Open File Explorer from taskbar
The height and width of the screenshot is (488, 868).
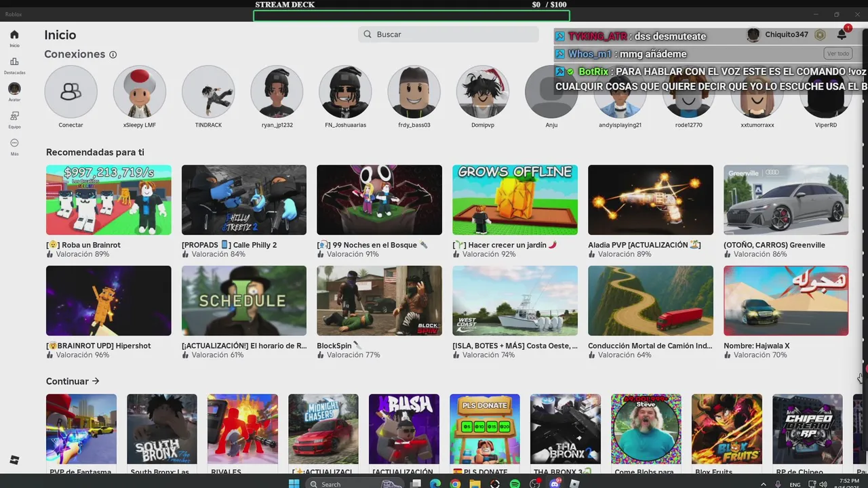pyautogui.click(x=475, y=483)
